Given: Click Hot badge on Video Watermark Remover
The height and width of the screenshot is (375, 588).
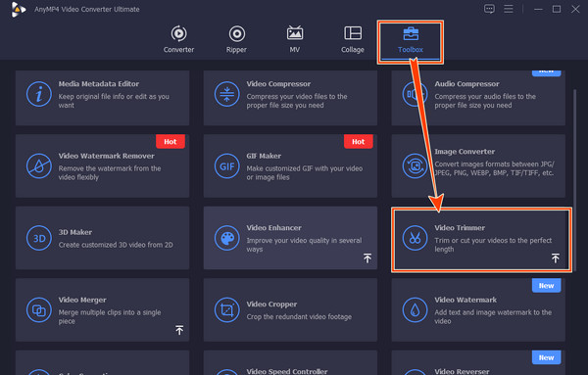Looking at the screenshot, I should click(x=171, y=142).
